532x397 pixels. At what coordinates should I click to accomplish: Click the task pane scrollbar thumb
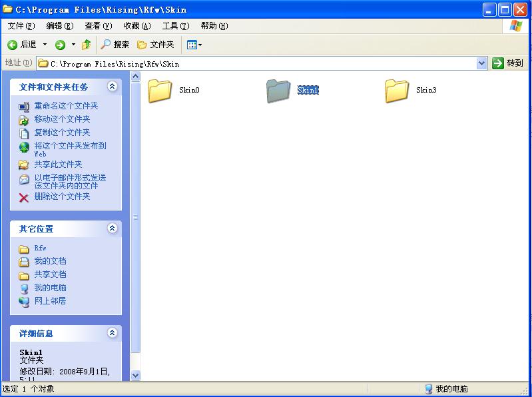click(135, 218)
